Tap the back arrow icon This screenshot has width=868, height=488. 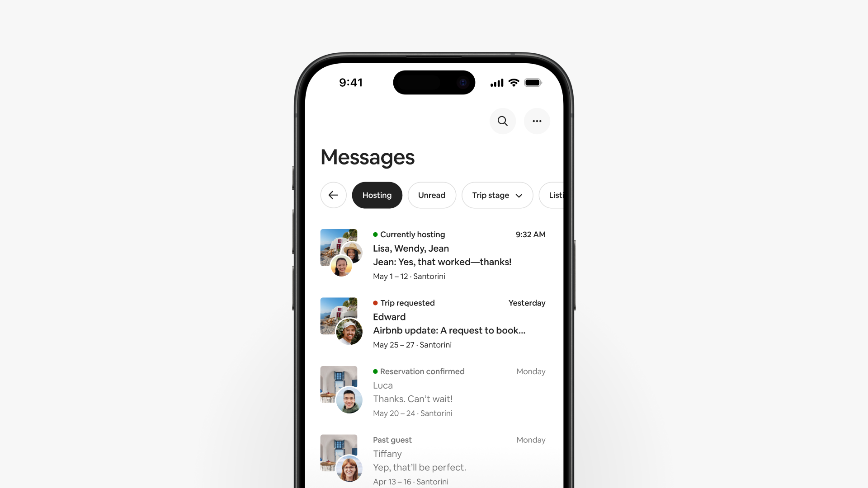coord(333,195)
